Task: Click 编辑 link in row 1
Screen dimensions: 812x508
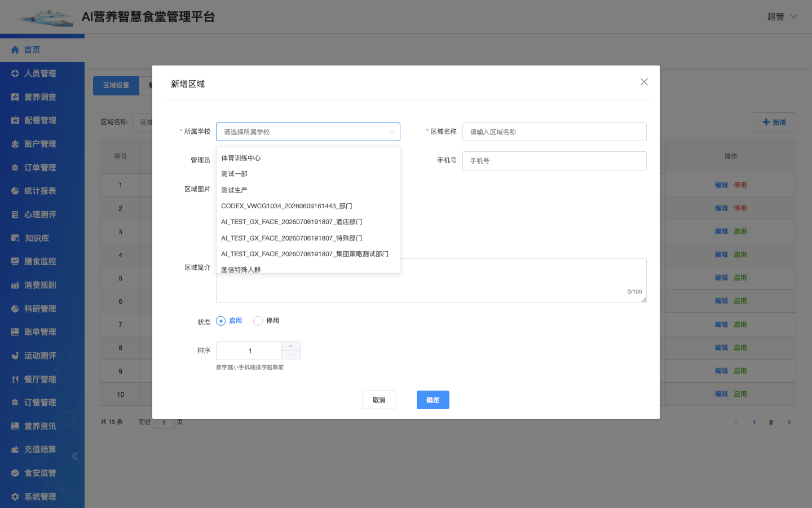Action: (x=721, y=185)
